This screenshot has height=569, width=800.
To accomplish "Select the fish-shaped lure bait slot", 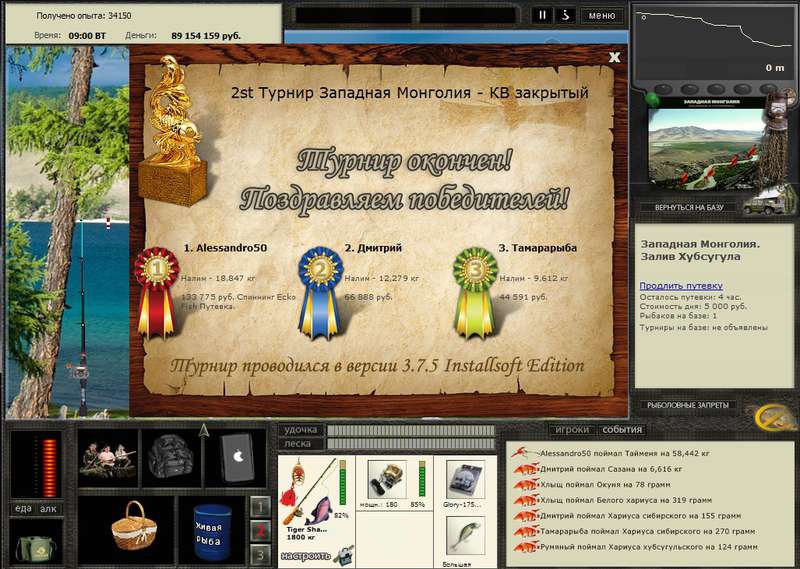I will [465, 535].
